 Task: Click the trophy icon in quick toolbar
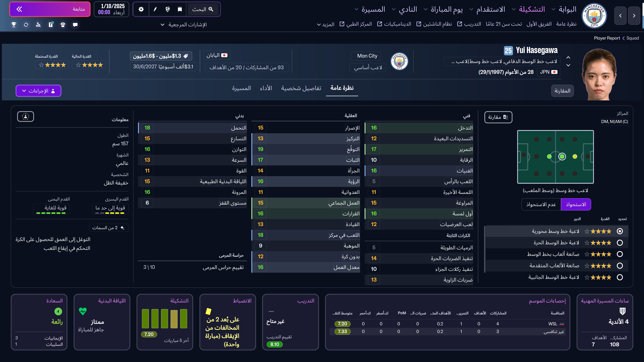[x=14, y=24]
